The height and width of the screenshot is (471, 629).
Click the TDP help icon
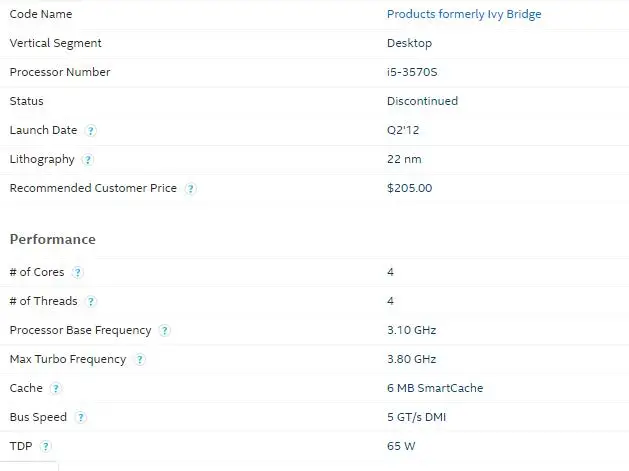[x=46, y=447]
